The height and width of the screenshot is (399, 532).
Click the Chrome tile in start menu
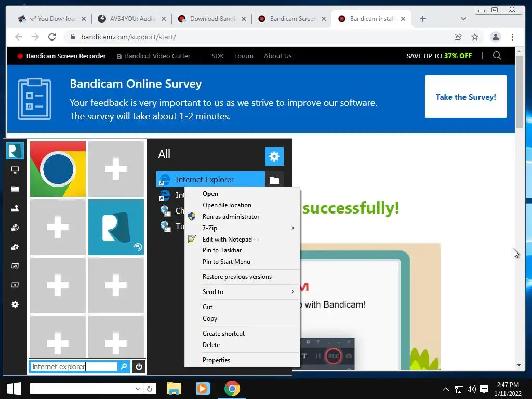click(58, 169)
